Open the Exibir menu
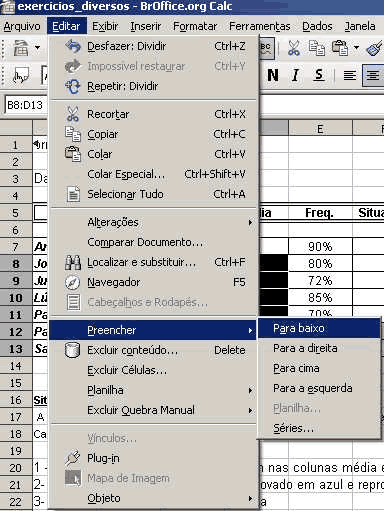 coord(105,26)
